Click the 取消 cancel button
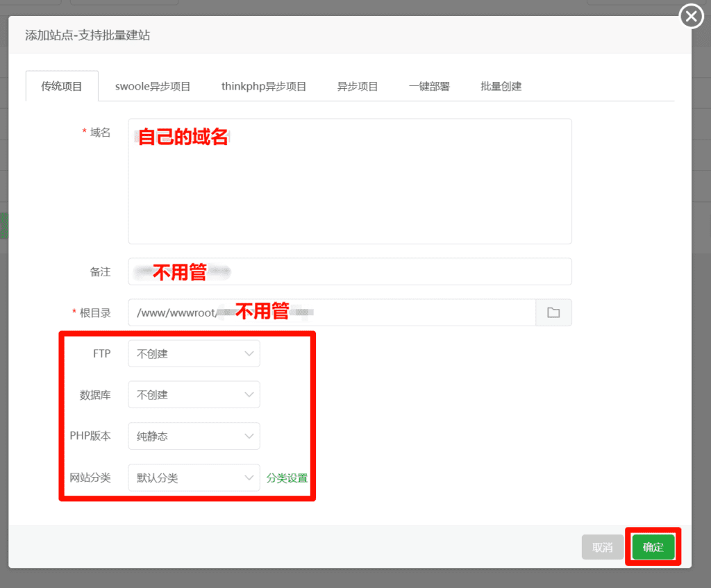 click(x=602, y=547)
